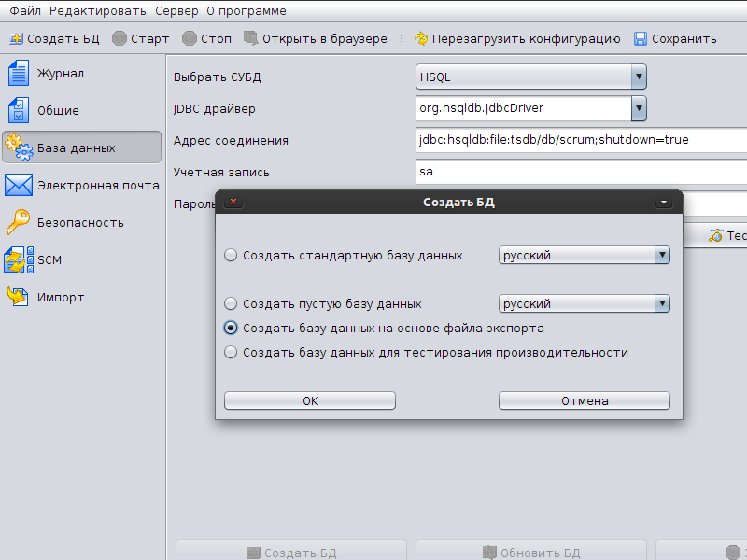The width and height of the screenshot is (747, 560).
Task: Open the JDBC драйвер dropdown list
Action: (639, 108)
